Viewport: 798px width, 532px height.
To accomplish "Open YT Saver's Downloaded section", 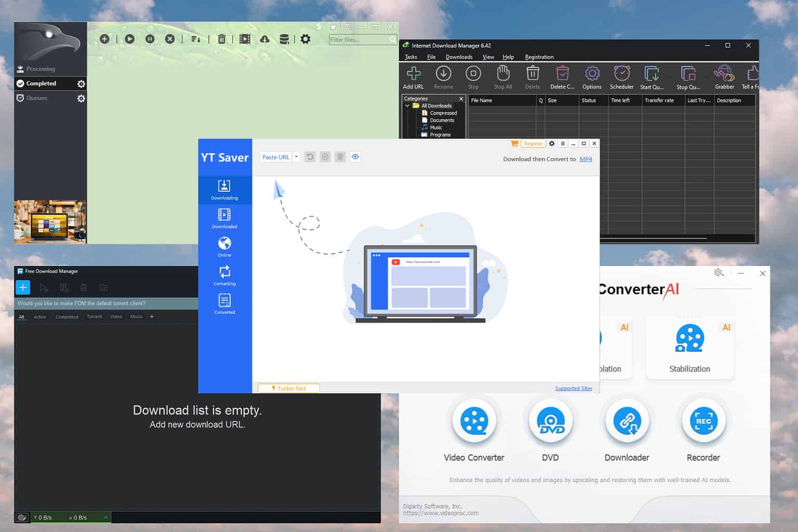I will [x=224, y=218].
